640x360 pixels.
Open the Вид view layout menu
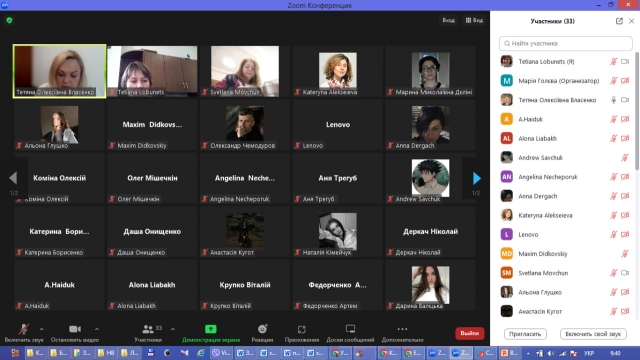pos(474,20)
